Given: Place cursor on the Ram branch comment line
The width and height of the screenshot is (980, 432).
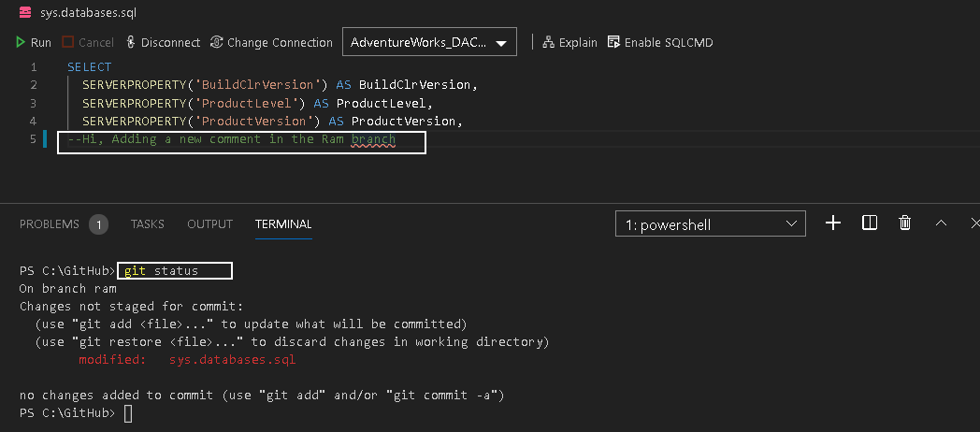Looking at the screenshot, I should [x=234, y=139].
